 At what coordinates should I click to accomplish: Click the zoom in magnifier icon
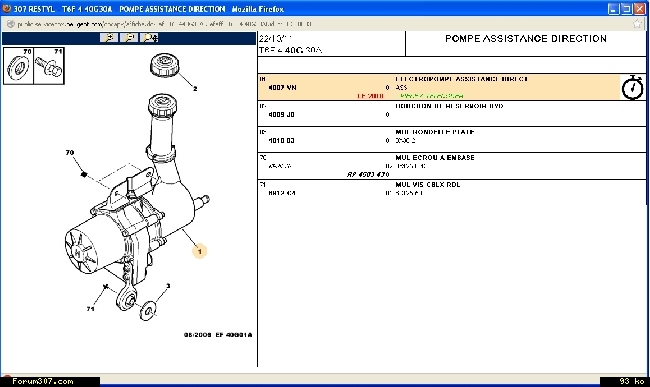[x=109, y=38]
